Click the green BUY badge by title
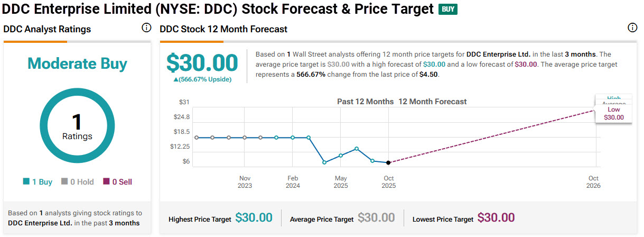This screenshot has width=644, height=237. pyautogui.click(x=447, y=9)
